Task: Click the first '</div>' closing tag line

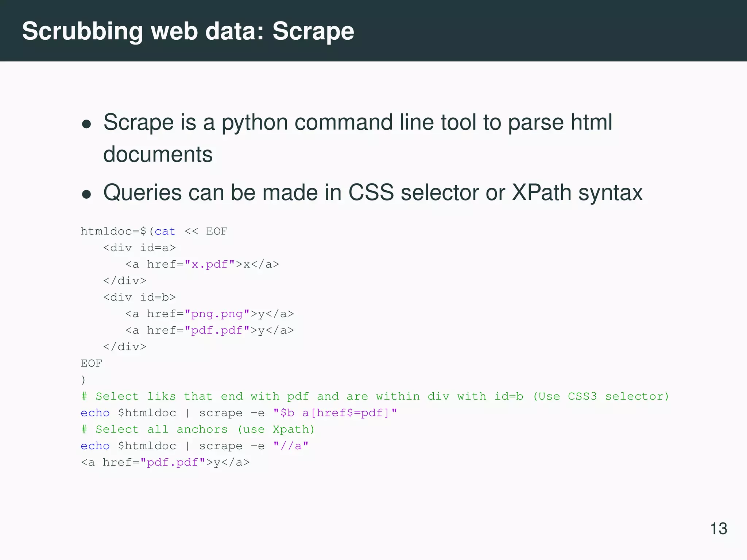Action: [125, 281]
